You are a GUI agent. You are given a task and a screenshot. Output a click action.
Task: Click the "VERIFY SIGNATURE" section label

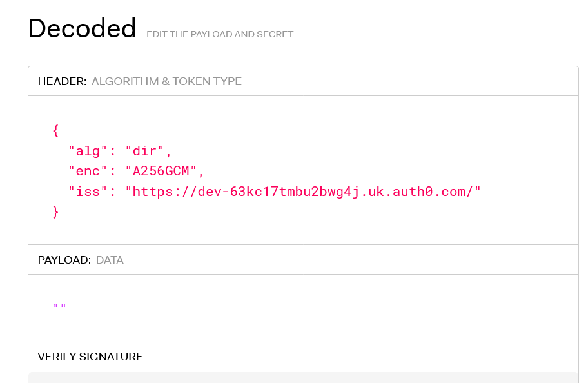click(90, 357)
